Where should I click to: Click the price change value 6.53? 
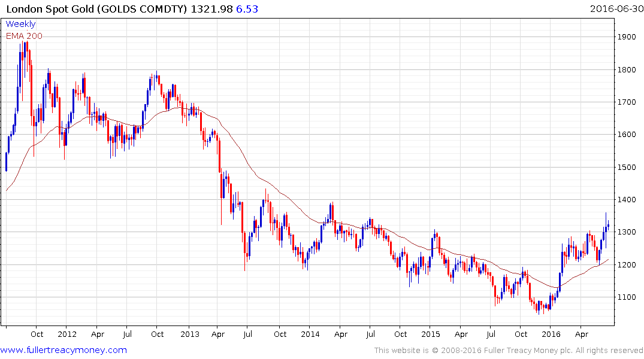pos(247,9)
